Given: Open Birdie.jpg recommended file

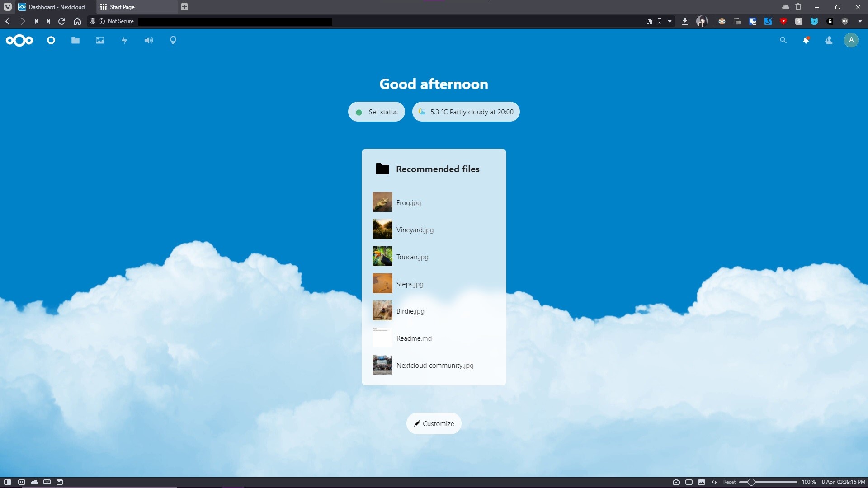Looking at the screenshot, I should click(x=434, y=310).
